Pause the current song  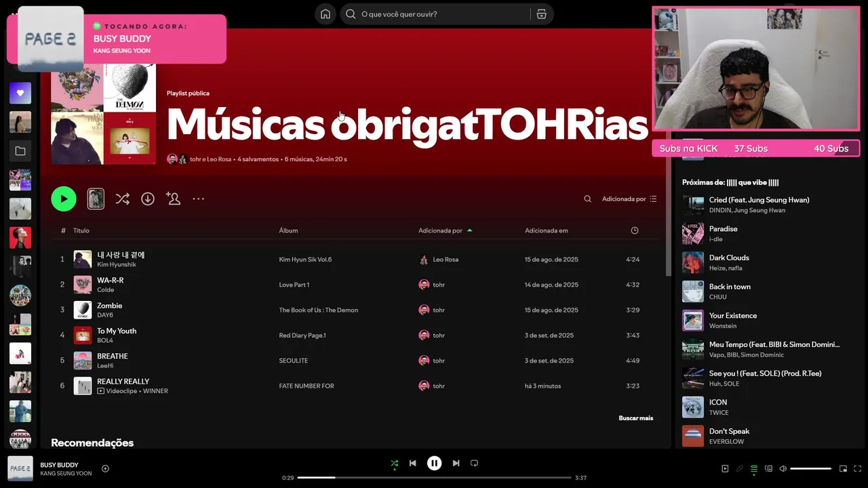coord(434,464)
